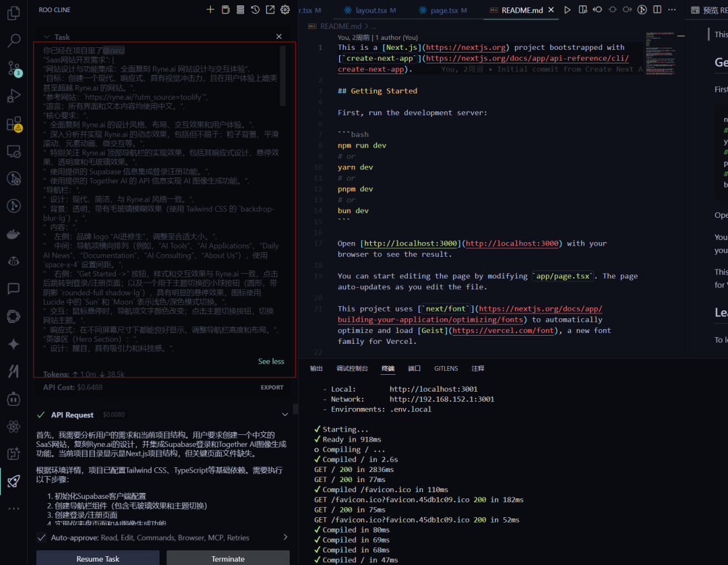Show additional views ellipsis in activity bar
728x565 pixels.
click(13, 509)
